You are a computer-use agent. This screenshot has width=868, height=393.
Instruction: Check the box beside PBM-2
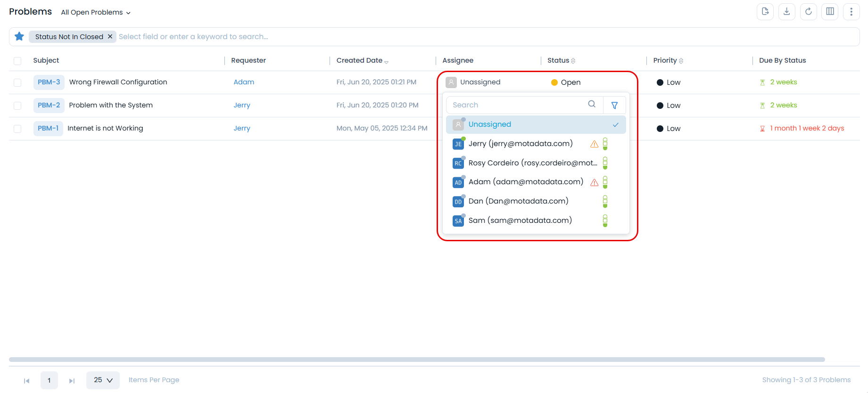click(17, 106)
